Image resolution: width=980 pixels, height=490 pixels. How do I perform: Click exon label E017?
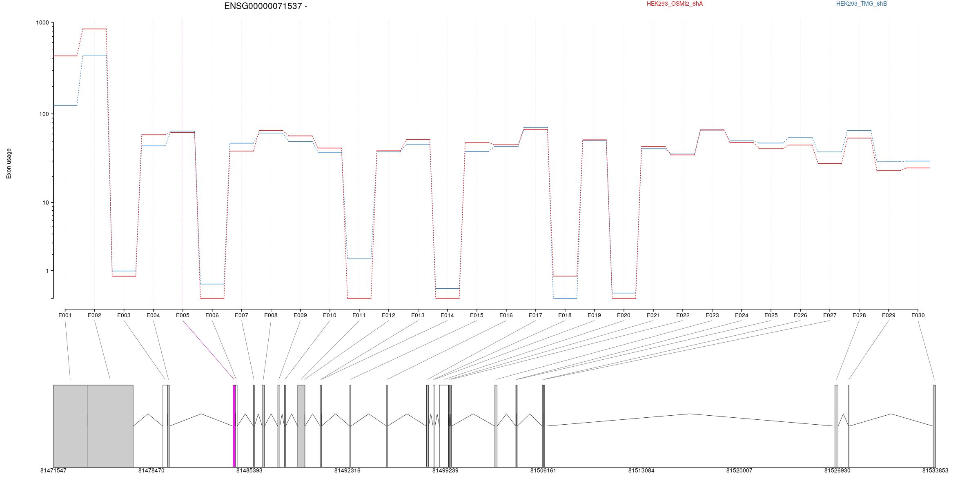pos(535,315)
